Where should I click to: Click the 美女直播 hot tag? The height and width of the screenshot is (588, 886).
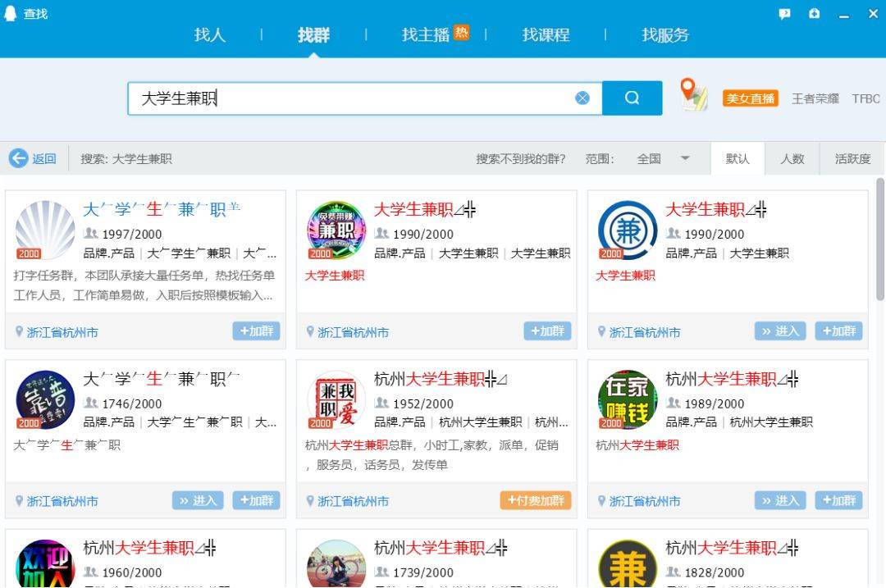[x=751, y=98]
